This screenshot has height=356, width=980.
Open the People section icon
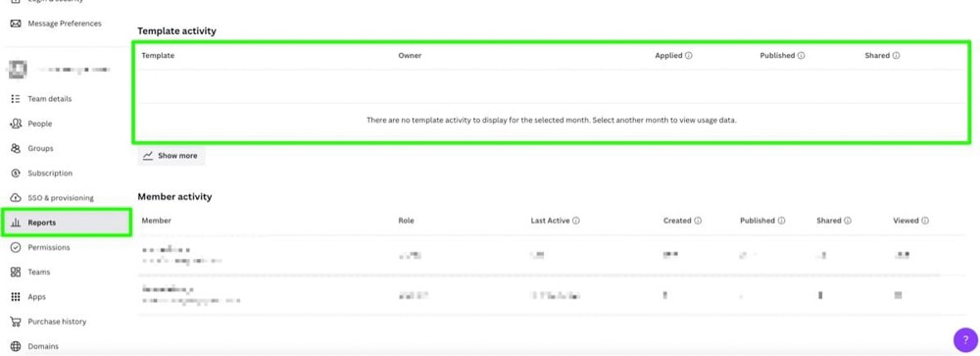click(x=16, y=124)
